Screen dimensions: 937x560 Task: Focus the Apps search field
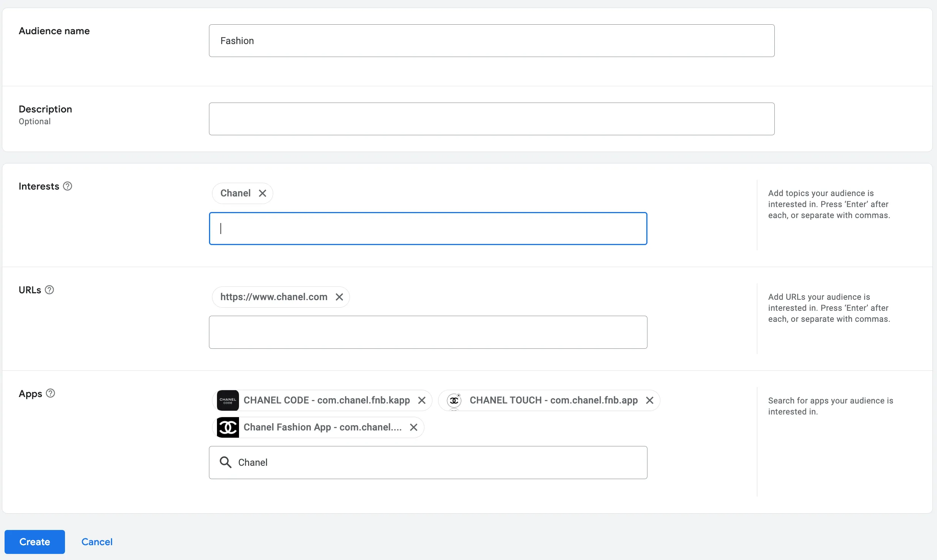coord(428,462)
